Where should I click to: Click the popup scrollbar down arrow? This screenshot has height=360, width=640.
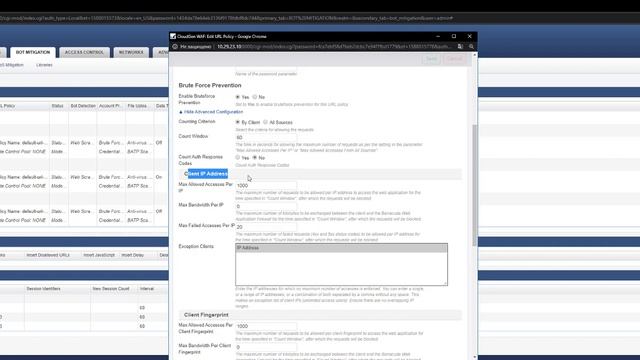click(474, 357)
